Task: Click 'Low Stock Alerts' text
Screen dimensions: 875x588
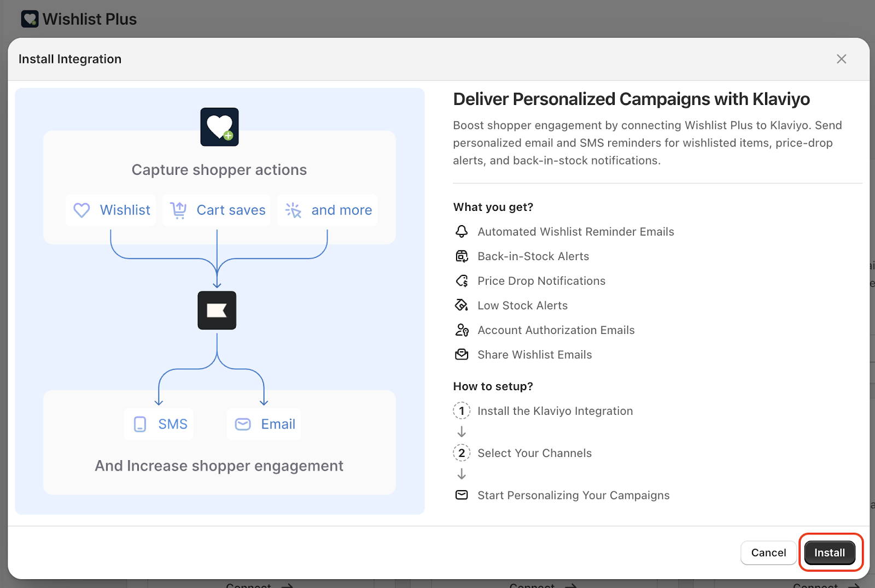Action: pyautogui.click(x=523, y=305)
